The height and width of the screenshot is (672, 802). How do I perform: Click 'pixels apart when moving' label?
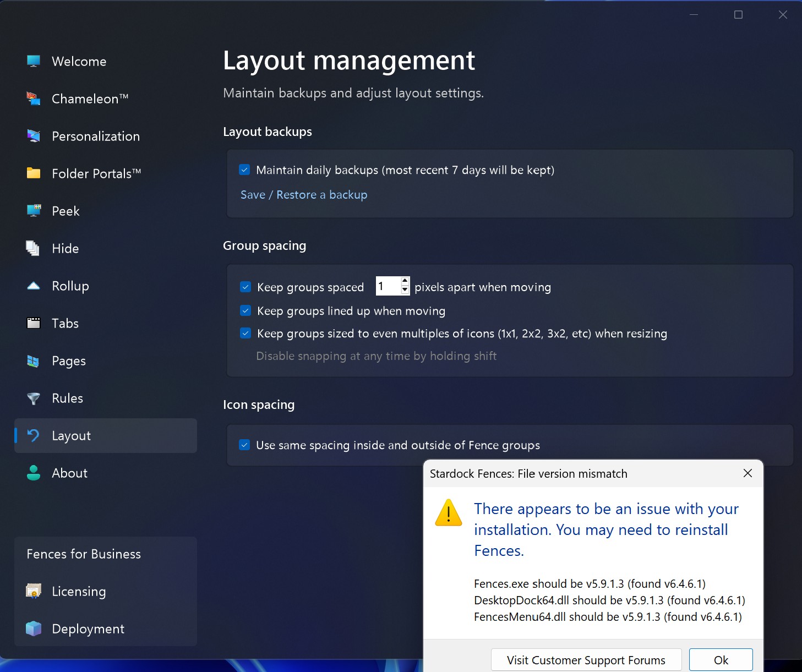(483, 287)
